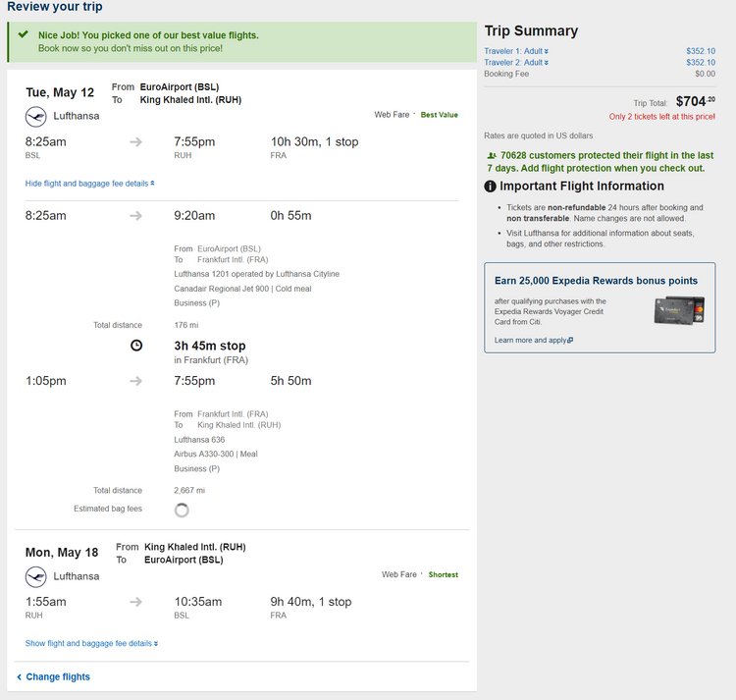Click the Lufthansa logo for May 12 flight

point(35,117)
